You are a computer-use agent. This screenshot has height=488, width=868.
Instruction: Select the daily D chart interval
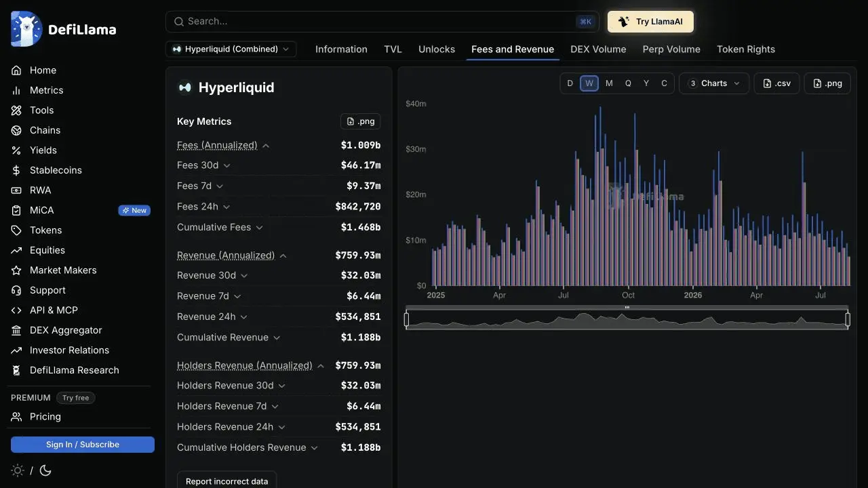[x=570, y=83]
